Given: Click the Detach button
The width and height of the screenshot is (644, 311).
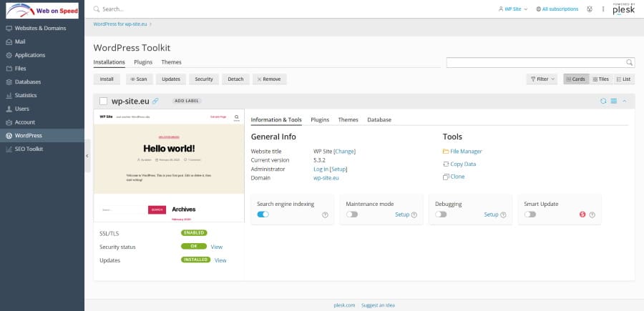Looking at the screenshot, I should pyautogui.click(x=235, y=79).
